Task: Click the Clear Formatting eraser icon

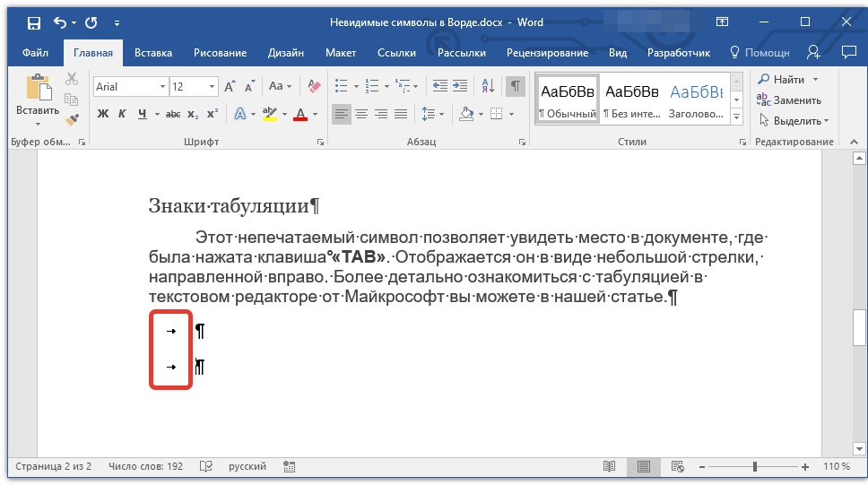Action: click(314, 87)
